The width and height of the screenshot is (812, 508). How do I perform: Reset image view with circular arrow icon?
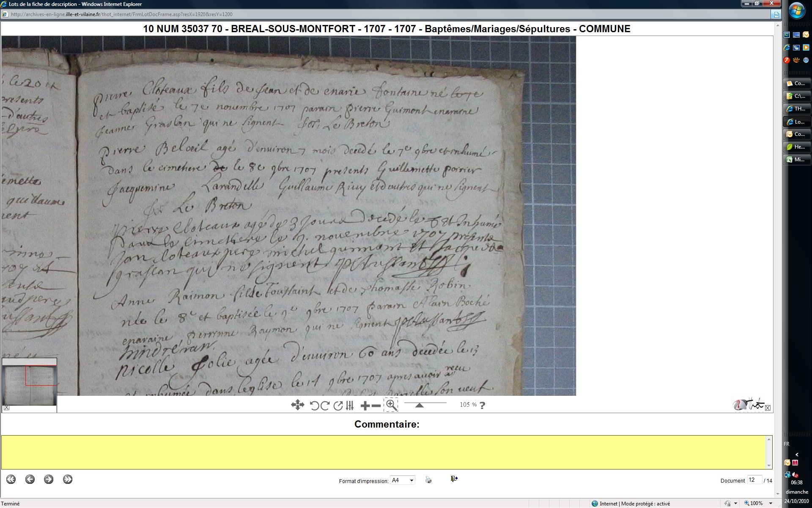point(338,406)
